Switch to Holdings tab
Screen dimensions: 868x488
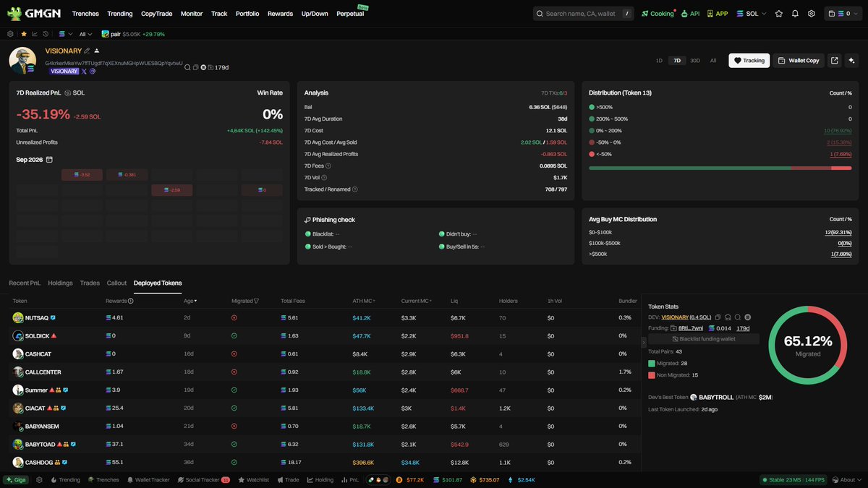pyautogui.click(x=61, y=283)
